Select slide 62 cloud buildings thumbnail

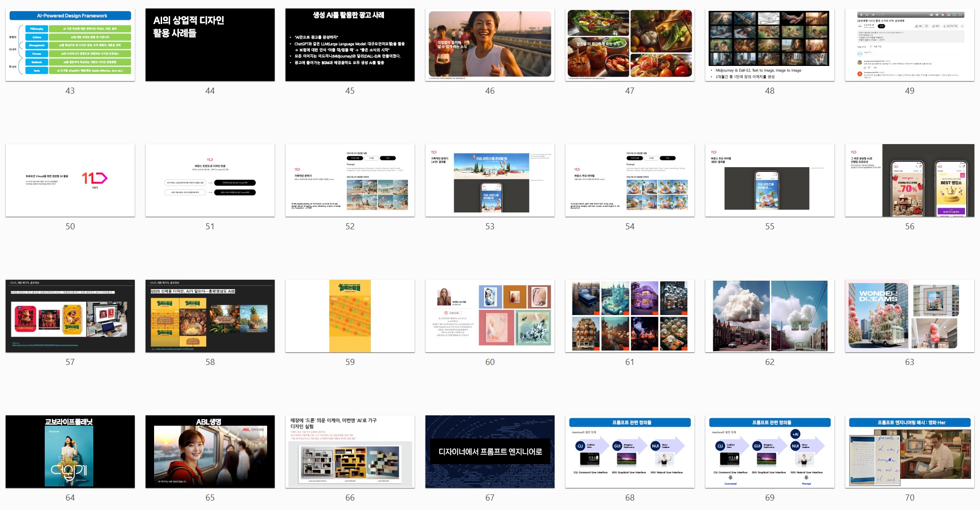click(769, 316)
